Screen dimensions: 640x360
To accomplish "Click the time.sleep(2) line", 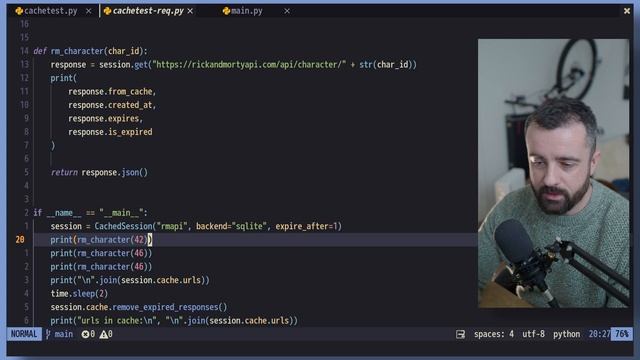I will pos(79,293).
